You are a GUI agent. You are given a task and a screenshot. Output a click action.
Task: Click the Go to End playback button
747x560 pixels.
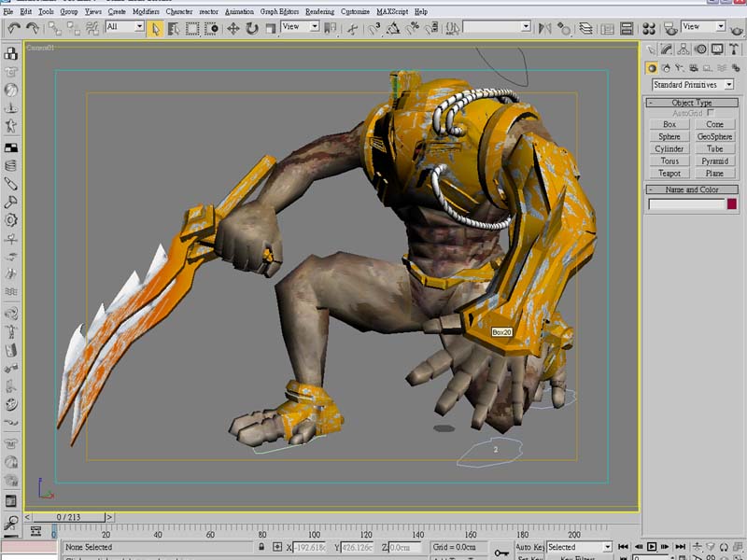pos(681,547)
